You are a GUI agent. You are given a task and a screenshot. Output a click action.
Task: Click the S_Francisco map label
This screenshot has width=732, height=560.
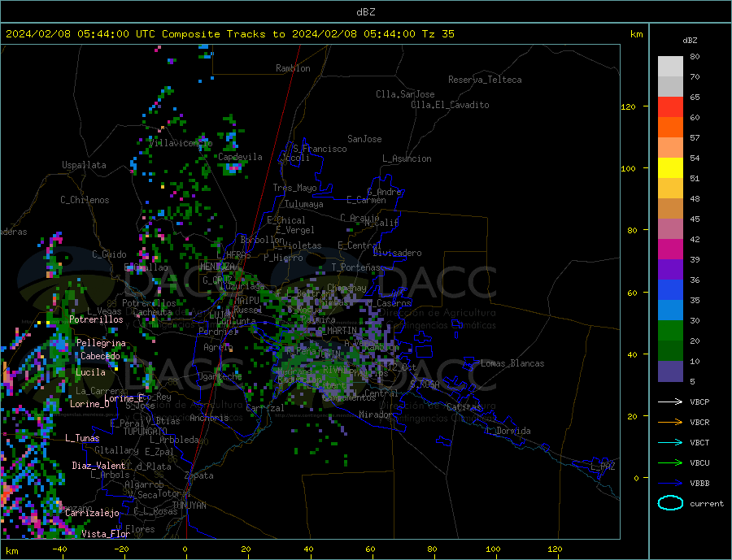point(320,149)
